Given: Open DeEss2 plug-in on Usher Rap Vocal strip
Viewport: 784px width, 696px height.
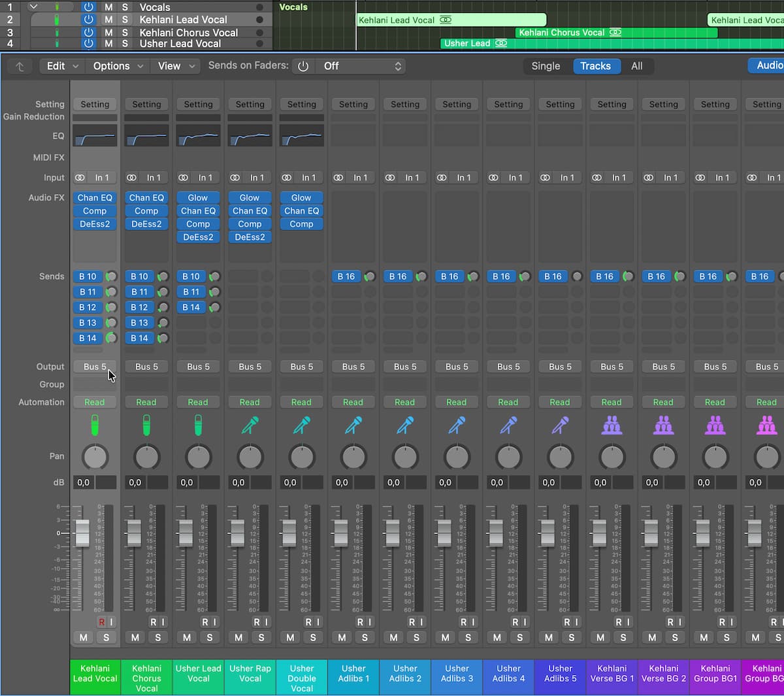Looking at the screenshot, I should click(250, 237).
